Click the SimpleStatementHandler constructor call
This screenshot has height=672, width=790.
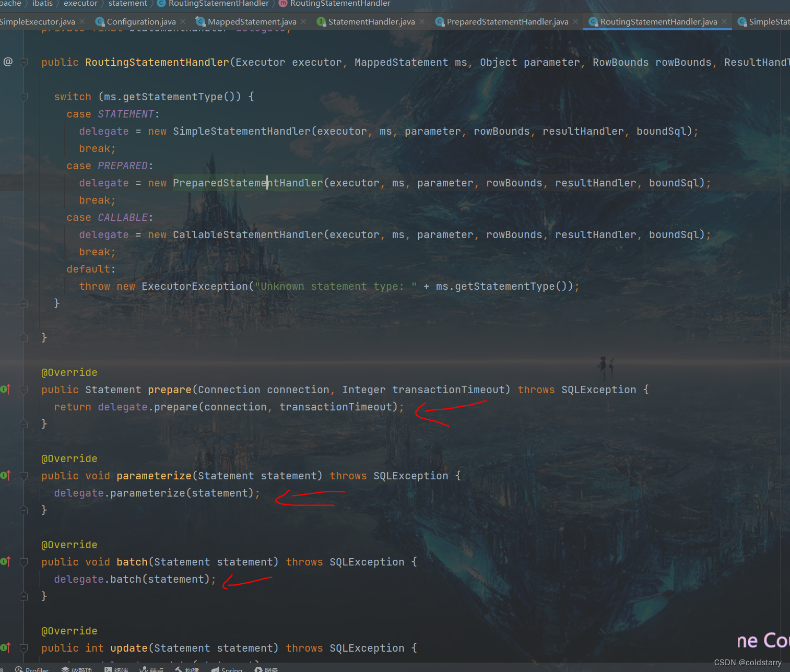click(242, 131)
